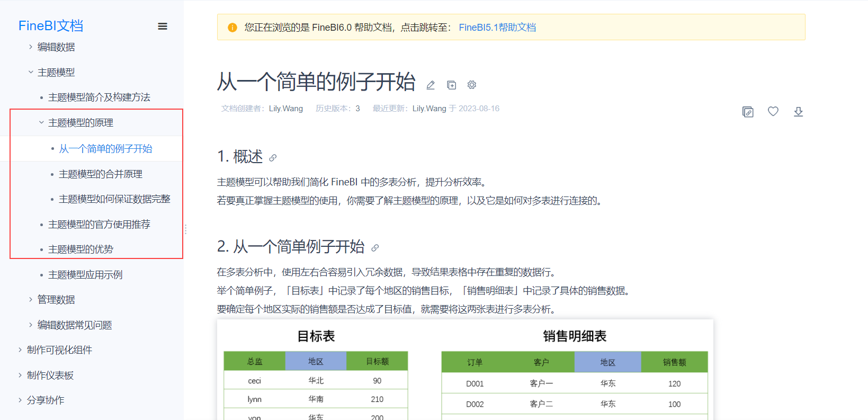
Task: Click the D001 order cell
Action: [475, 383]
